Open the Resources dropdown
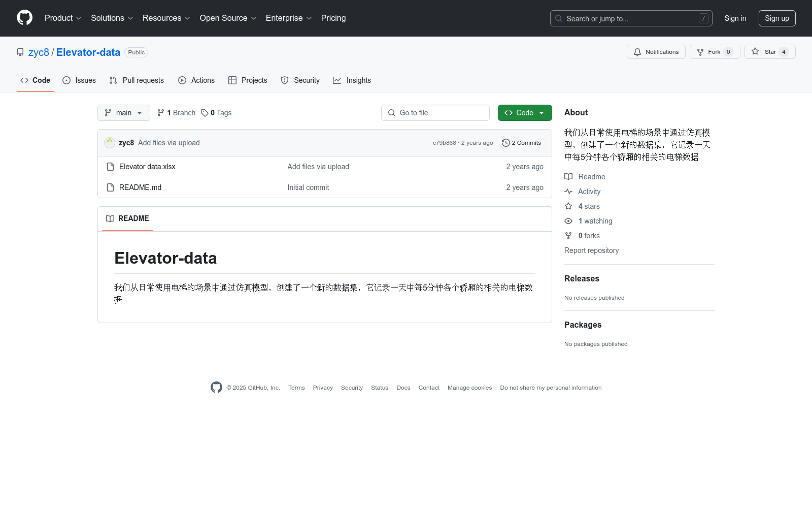 tap(166, 18)
